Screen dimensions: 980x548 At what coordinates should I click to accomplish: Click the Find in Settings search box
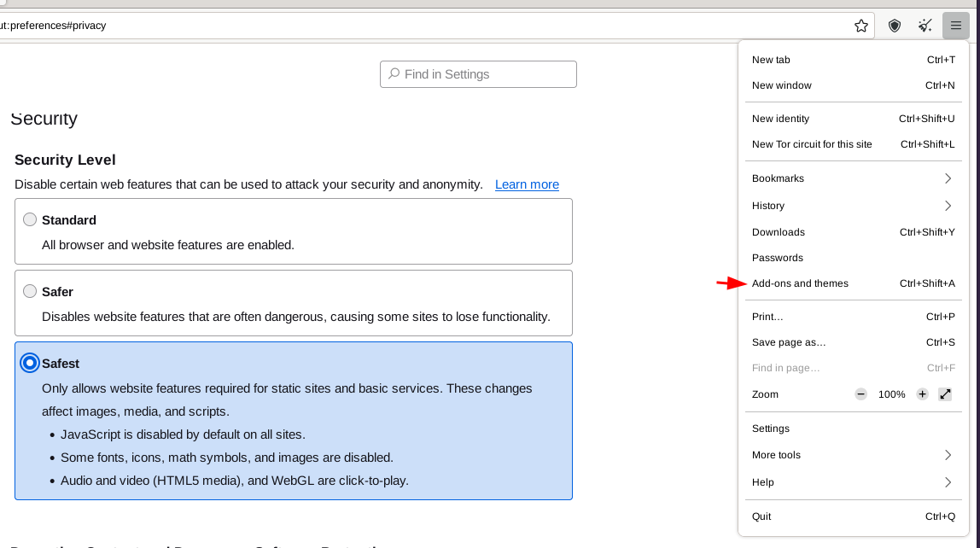tap(478, 74)
